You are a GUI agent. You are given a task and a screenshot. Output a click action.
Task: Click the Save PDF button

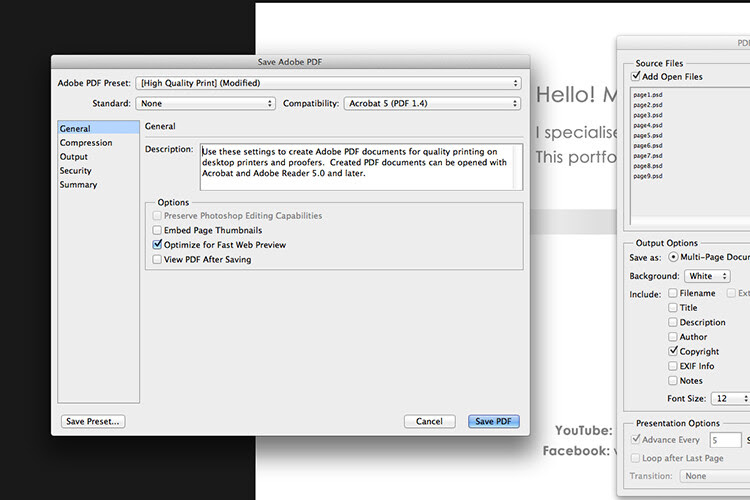[493, 421]
